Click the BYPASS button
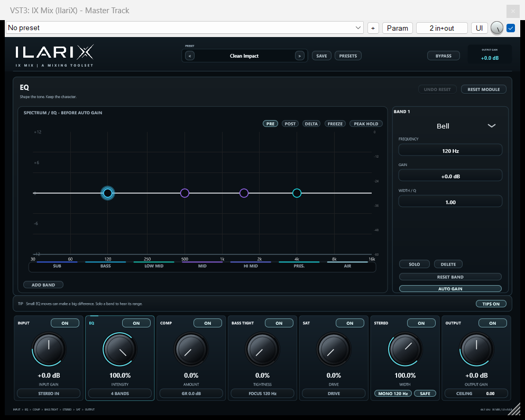525x420 pixels. point(443,56)
